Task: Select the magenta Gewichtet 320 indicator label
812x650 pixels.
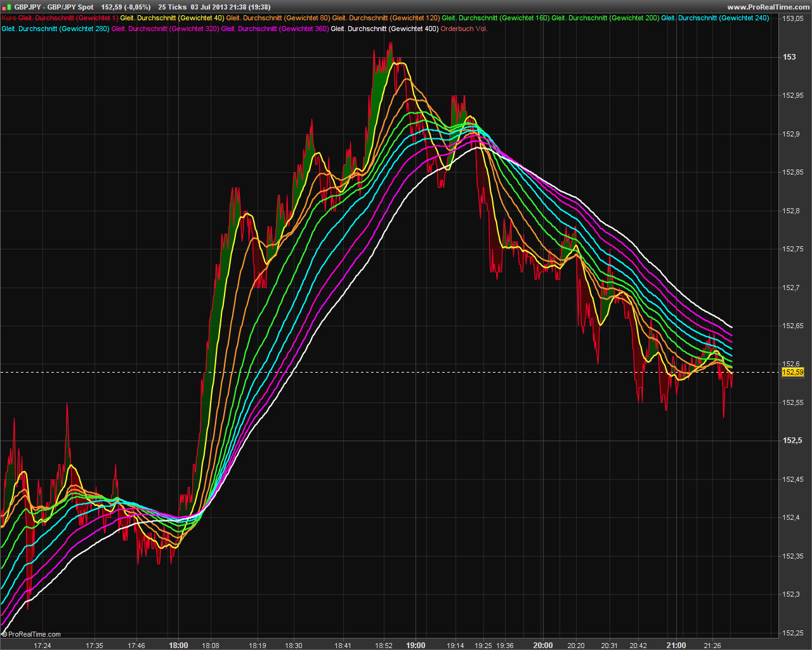Action: 165,29
